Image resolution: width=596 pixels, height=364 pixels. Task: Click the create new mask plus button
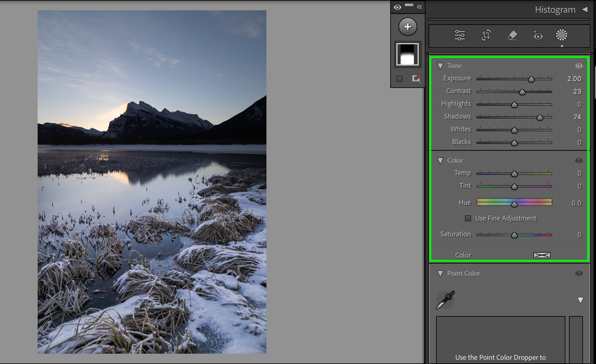(408, 27)
